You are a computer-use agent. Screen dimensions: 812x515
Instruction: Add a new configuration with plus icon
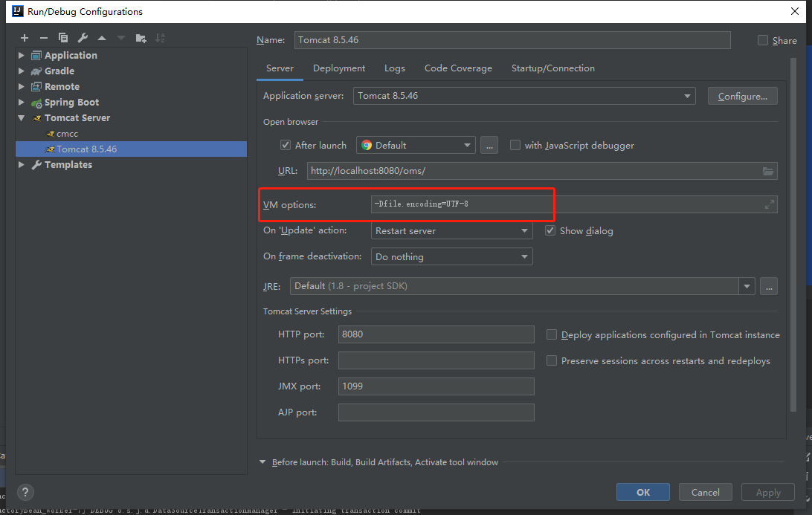pos(25,38)
